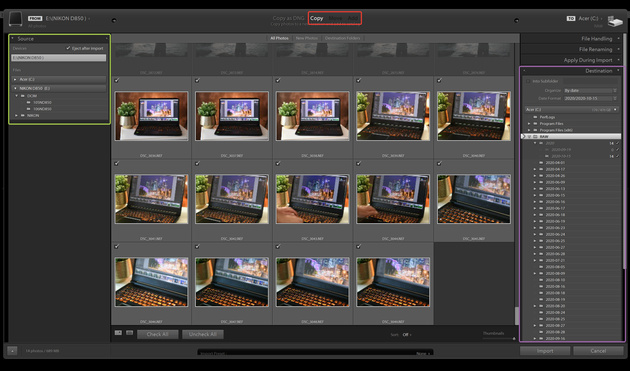This screenshot has height=371, width=630.
Task: Click the RAW folder icon in Destination tree
Action: click(x=535, y=137)
